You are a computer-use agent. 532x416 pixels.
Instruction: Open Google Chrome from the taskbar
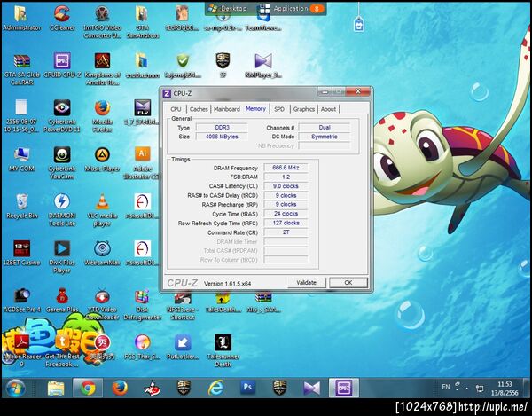pyautogui.click(x=88, y=388)
